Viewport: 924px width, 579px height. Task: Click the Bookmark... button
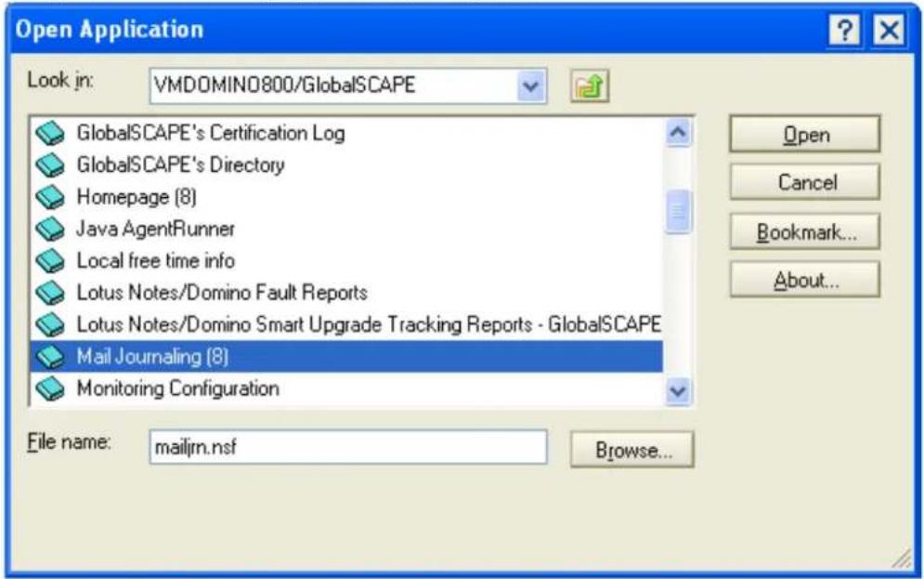coord(805,231)
